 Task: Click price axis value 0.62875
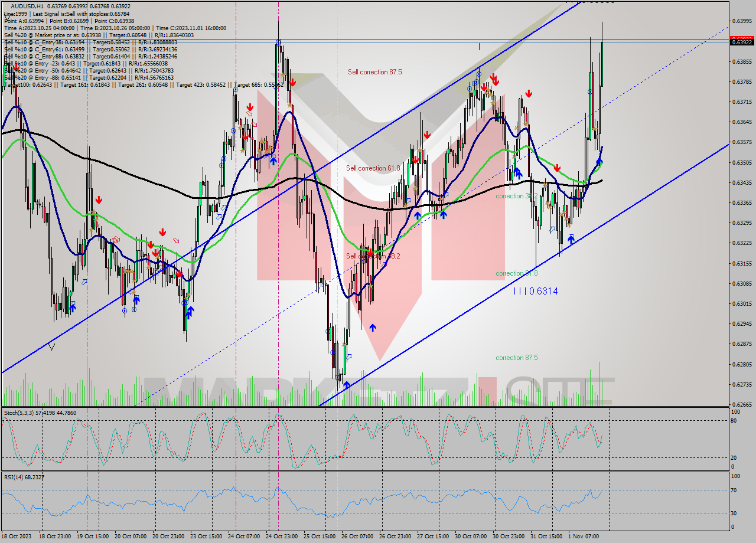click(742, 344)
